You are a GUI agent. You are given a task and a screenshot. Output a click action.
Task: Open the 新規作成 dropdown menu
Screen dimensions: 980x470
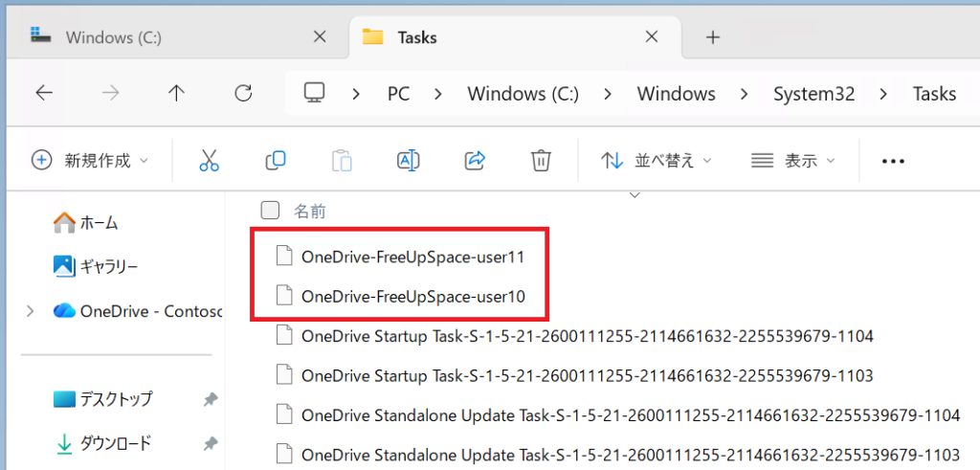click(90, 161)
